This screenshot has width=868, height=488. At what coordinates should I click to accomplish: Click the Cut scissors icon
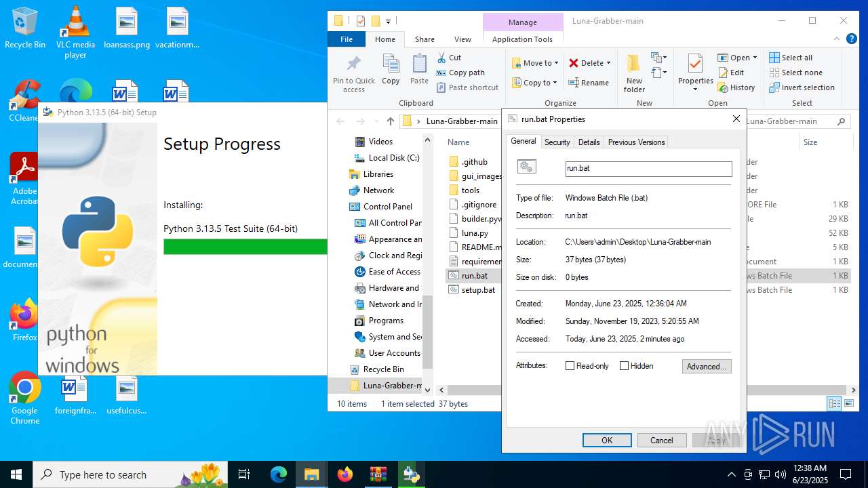[441, 58]
